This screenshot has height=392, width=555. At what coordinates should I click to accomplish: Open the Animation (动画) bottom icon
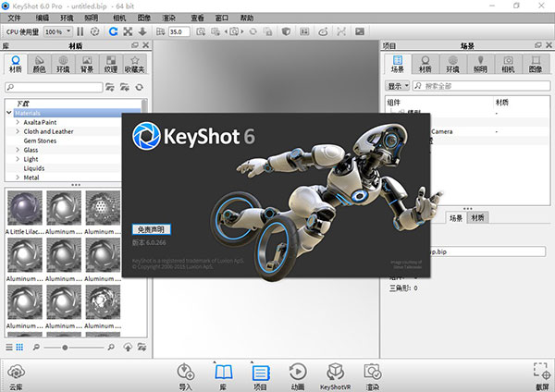(x=298, y=377)
